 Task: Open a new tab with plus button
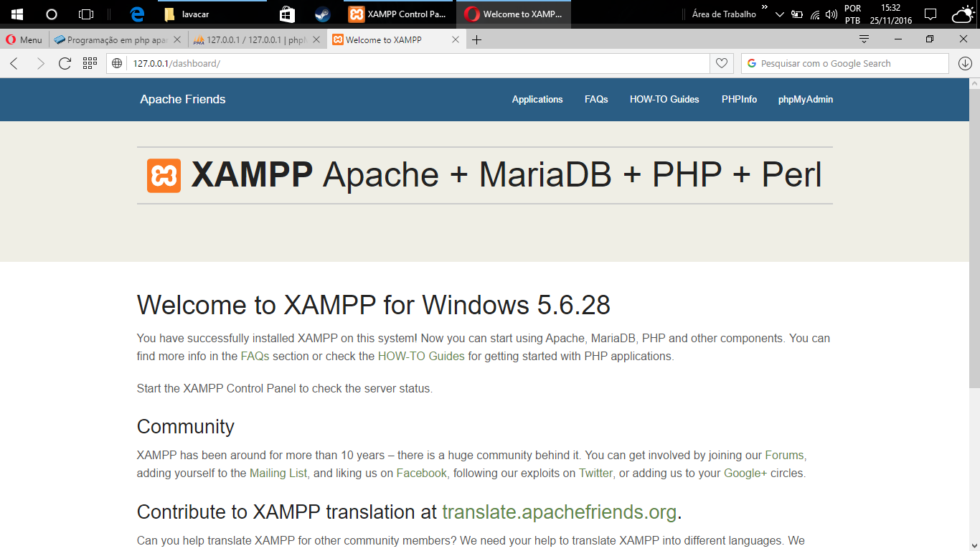click(476, 39)
